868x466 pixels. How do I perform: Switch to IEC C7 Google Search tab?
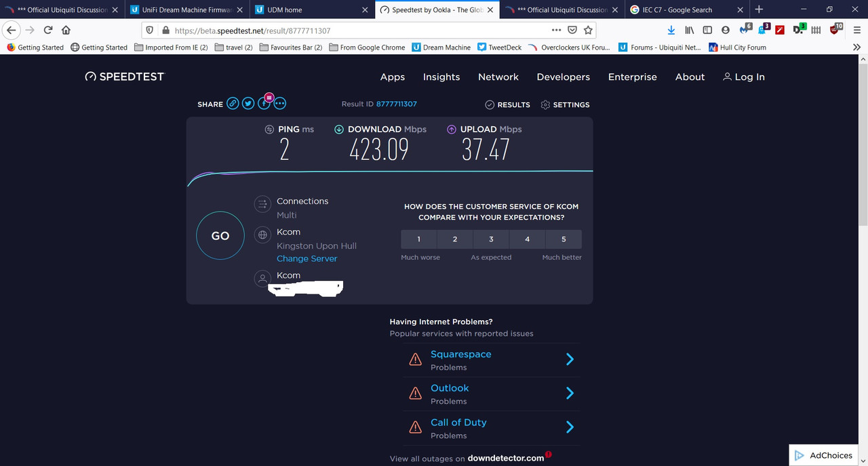[x=686, y=9]
